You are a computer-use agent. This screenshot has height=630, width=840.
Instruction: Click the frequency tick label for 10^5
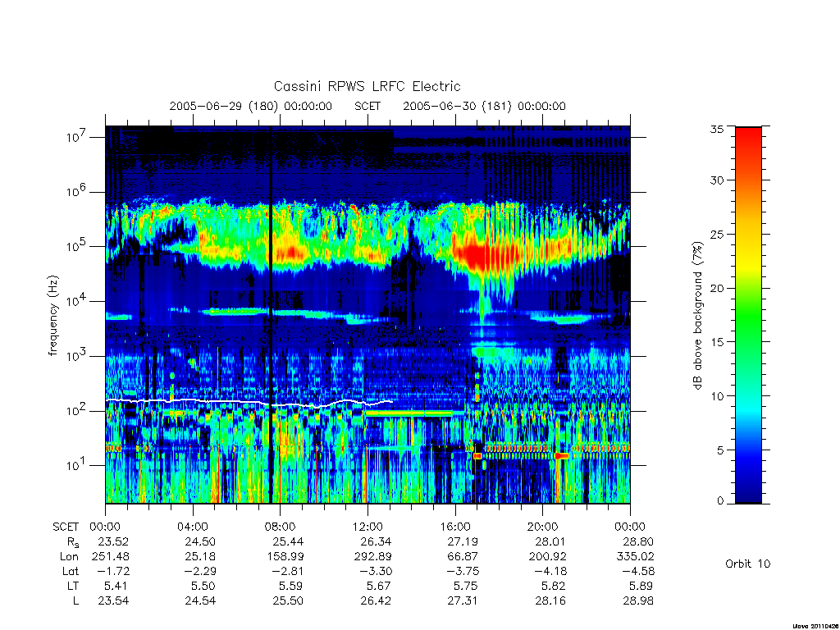[76, 246]
